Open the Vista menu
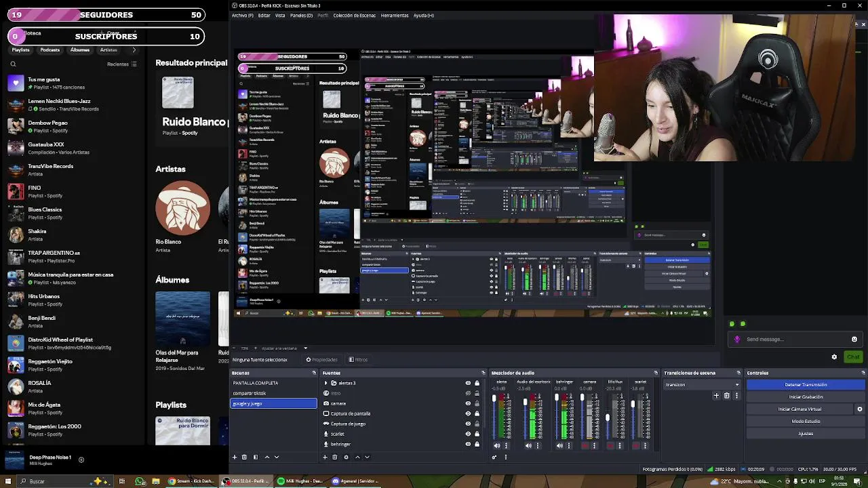868x488 pixels. click(x=280, y=15)
